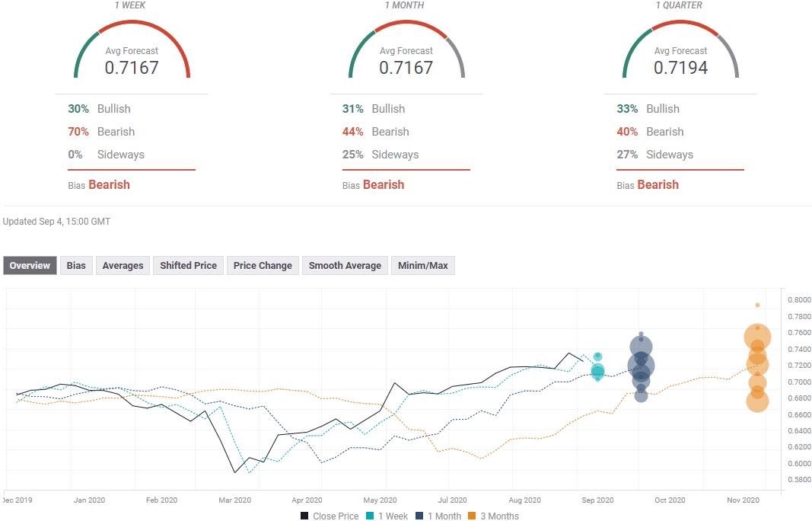Click the 0% Sideways weekly figure
This screenshot has height=521, width=812.
106,155
